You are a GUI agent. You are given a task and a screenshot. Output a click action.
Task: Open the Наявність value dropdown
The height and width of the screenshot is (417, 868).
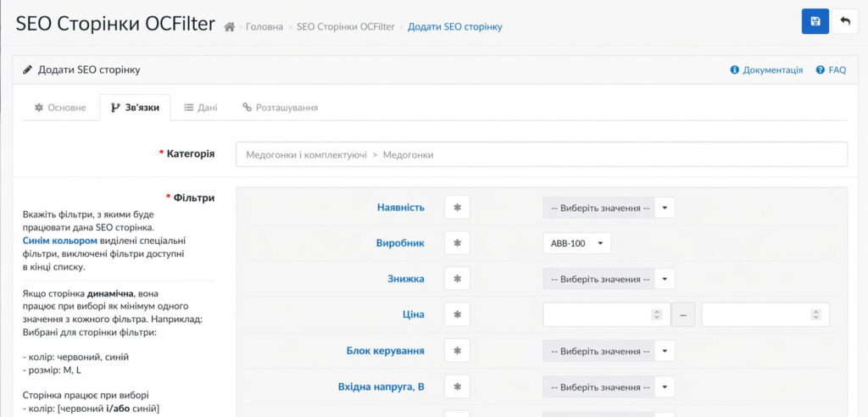point(608,208)
